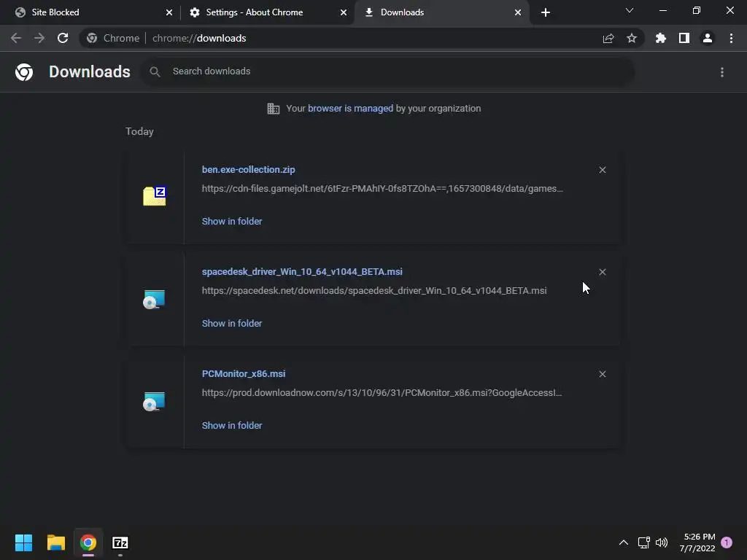Click the Chrome taskbar icon
Screen dimensions: 747x560
point(88,542)
